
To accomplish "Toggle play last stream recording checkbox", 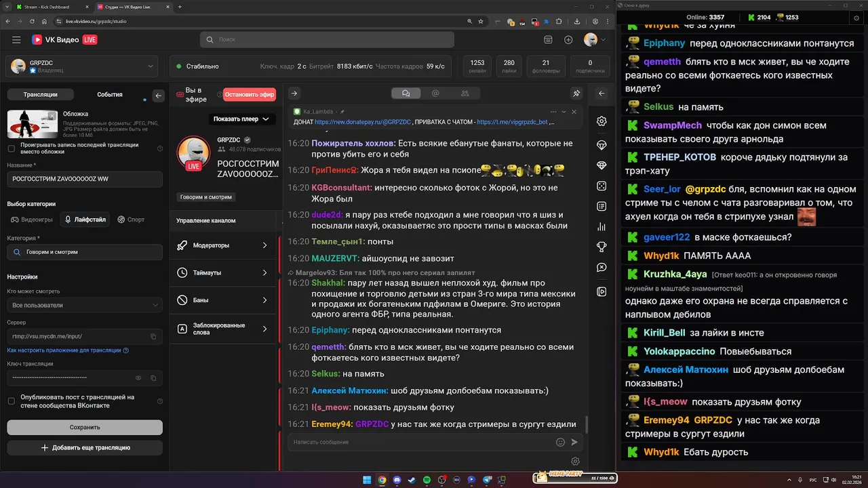I will (x=11, y=148).
